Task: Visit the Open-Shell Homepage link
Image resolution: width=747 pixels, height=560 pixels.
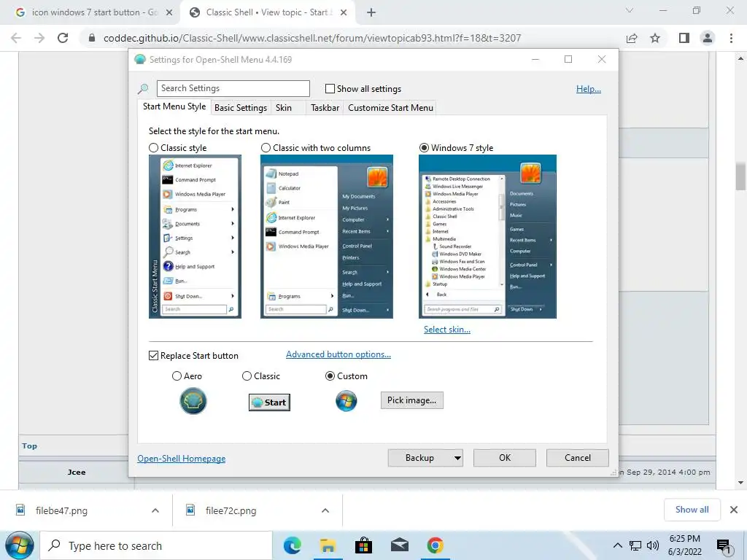Action: click(x=182, y=459)
